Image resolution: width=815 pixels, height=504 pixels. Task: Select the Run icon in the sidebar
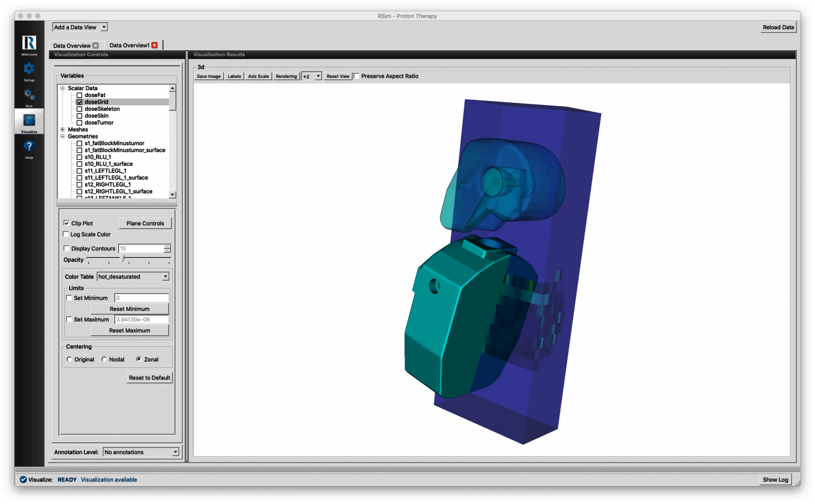pos(29,95)
